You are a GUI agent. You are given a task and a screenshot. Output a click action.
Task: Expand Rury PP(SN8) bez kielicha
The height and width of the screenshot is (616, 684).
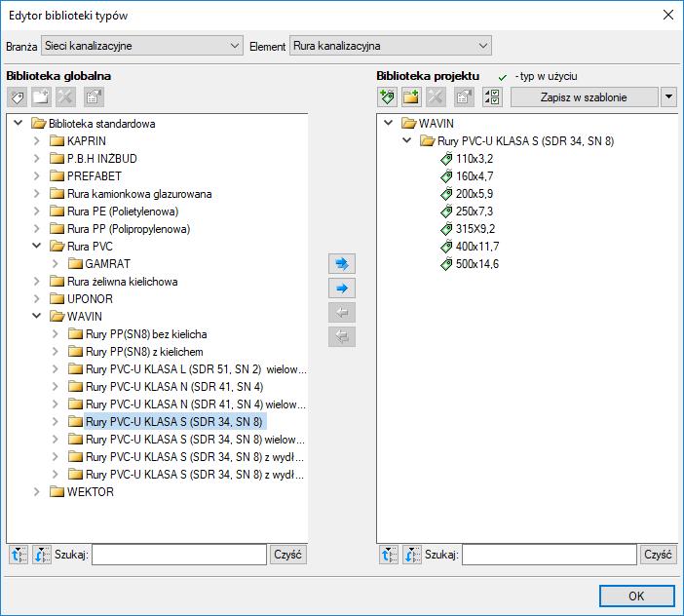click(x=55, y=333)
